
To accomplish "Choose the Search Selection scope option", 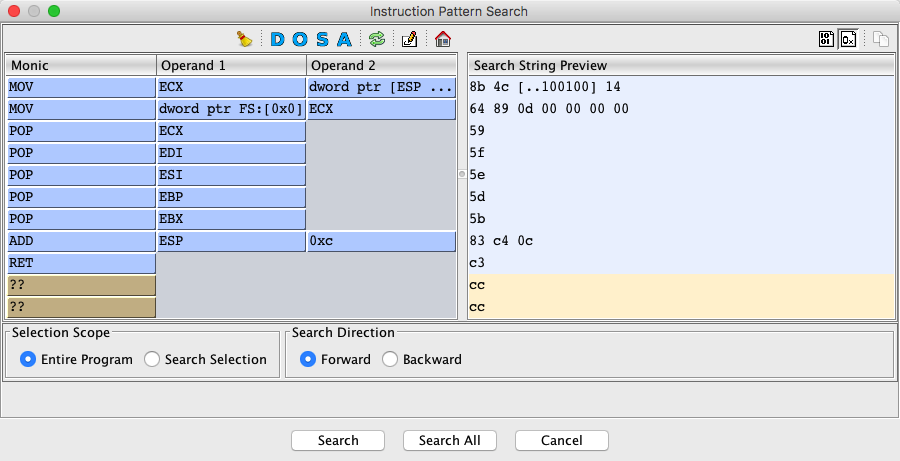I will tap(152, 359).
